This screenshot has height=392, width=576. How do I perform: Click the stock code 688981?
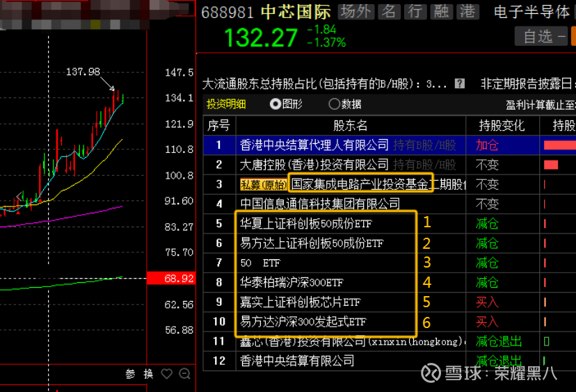click(x=227, y=13)
